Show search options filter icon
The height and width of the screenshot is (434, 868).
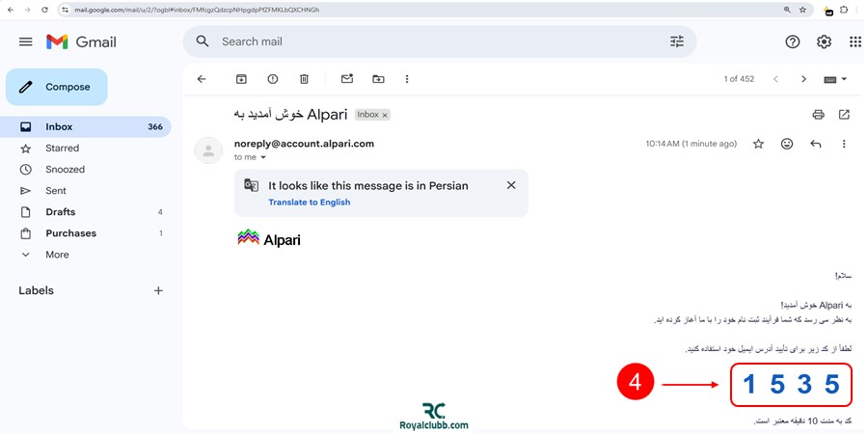coord(676,41)
